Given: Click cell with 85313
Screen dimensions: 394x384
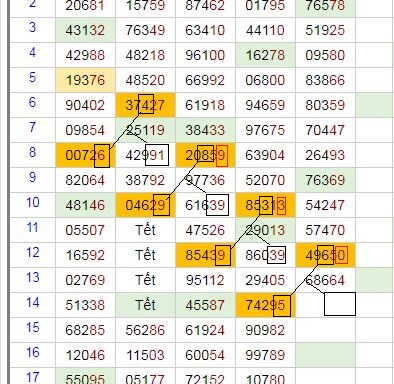Looking at the screenshot, I should [x=265, y=205].
